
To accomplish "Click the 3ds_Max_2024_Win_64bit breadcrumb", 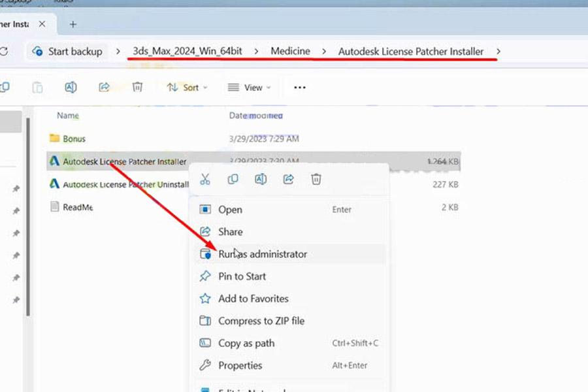I will (187, 51).
